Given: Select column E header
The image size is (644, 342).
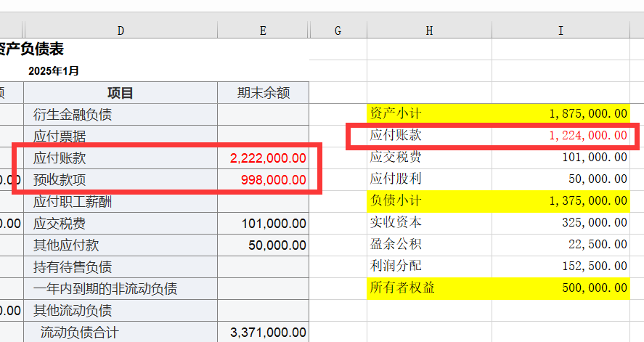Looking at the screenshot, I should (263, 30).
